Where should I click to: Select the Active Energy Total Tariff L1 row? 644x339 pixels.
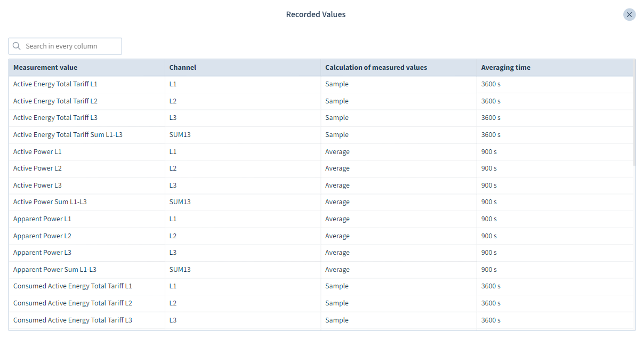point(55,84)
